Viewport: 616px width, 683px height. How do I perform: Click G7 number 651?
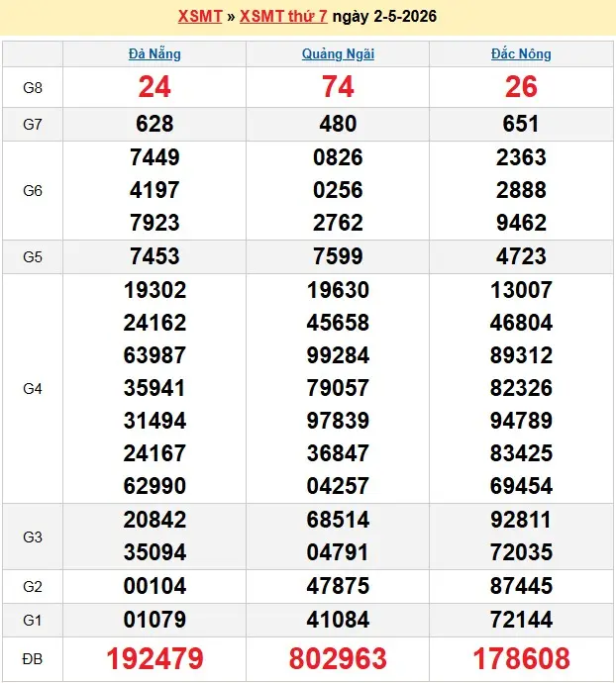pyautogui.click(x=521, y=124)
